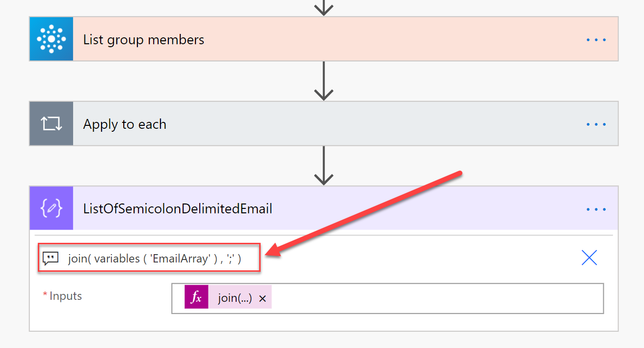Open the ListOfSemicolonDelimitedEmail ellipsis menu
This screenshot has width=644, height=348.
point(596,209)
